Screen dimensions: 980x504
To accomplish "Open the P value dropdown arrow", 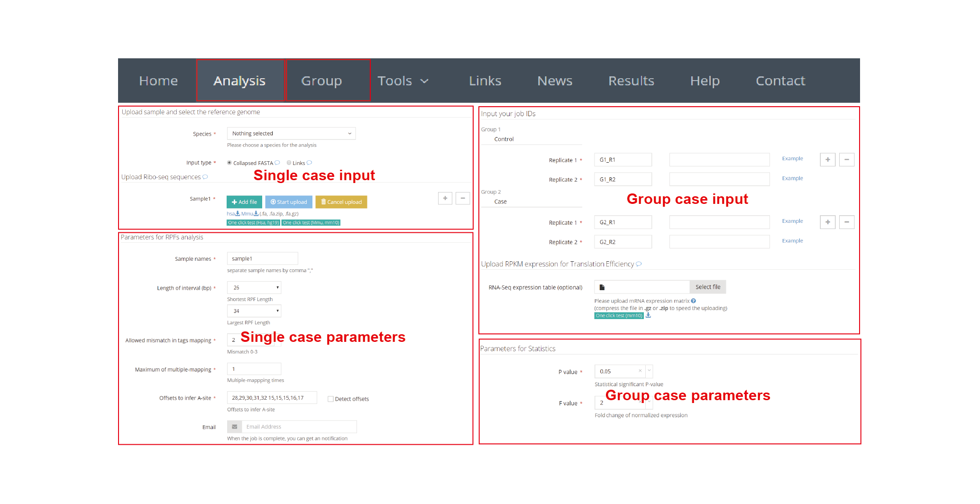I will click(649, 371).
